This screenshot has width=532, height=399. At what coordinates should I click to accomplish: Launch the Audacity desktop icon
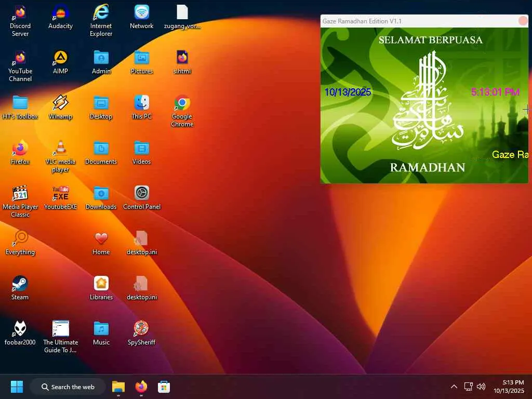(x=60, y=17)
